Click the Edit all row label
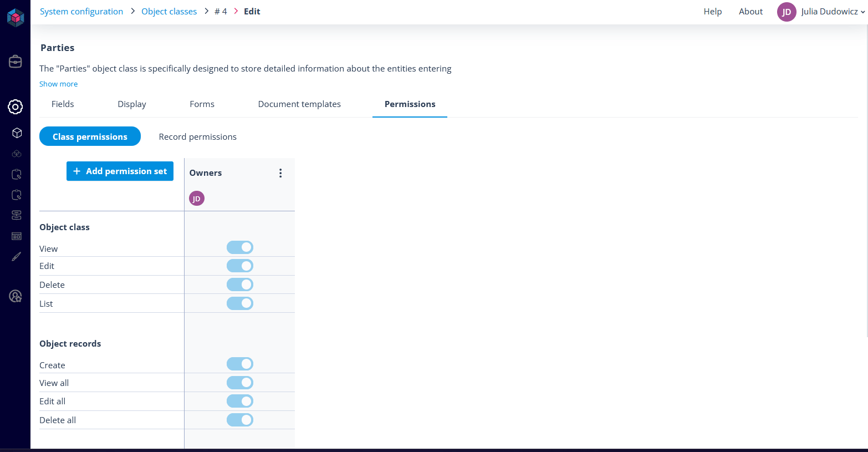 [x=52, y=402]
